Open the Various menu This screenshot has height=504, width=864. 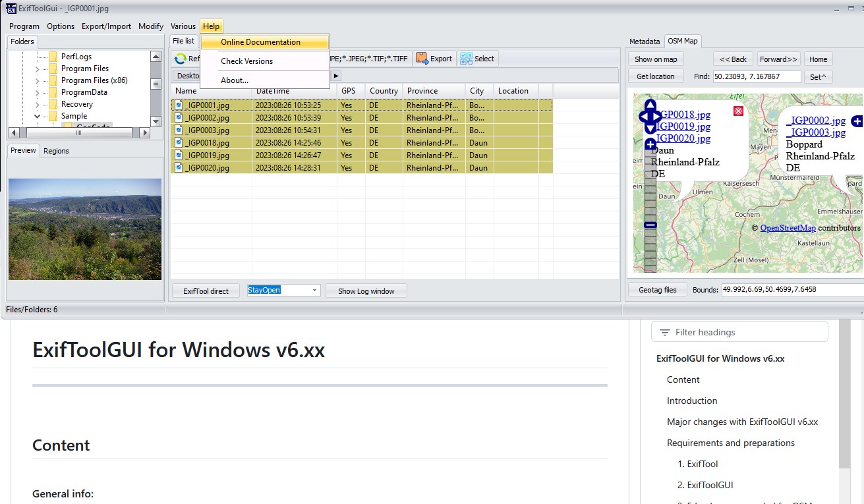pyautogui.click(x=183, y=26)
